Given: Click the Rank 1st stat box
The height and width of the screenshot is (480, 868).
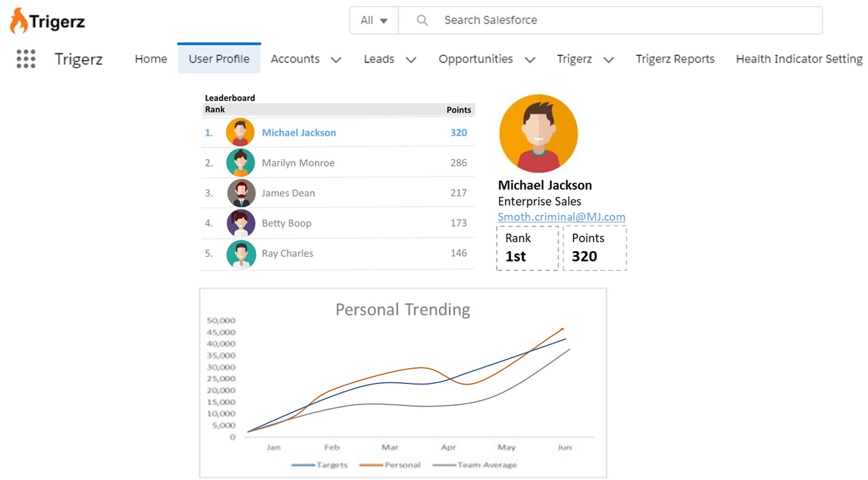Looking at the screenshot, I should tap(528, 248).
